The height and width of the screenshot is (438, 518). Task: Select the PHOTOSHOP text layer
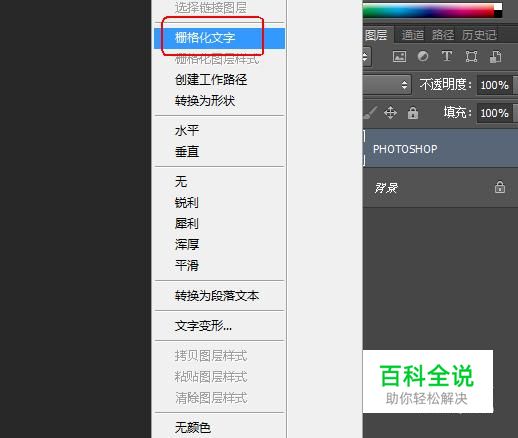click(x=440, y=149)
